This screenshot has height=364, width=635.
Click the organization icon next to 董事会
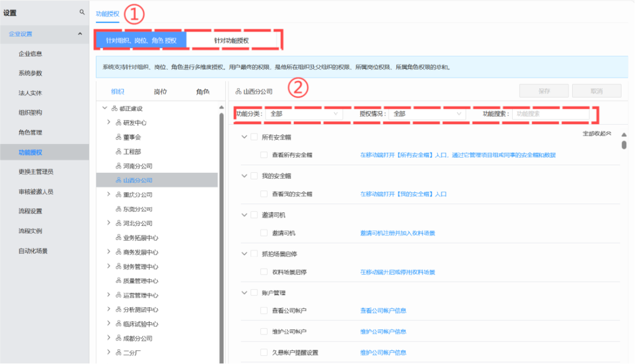(118, 137)
